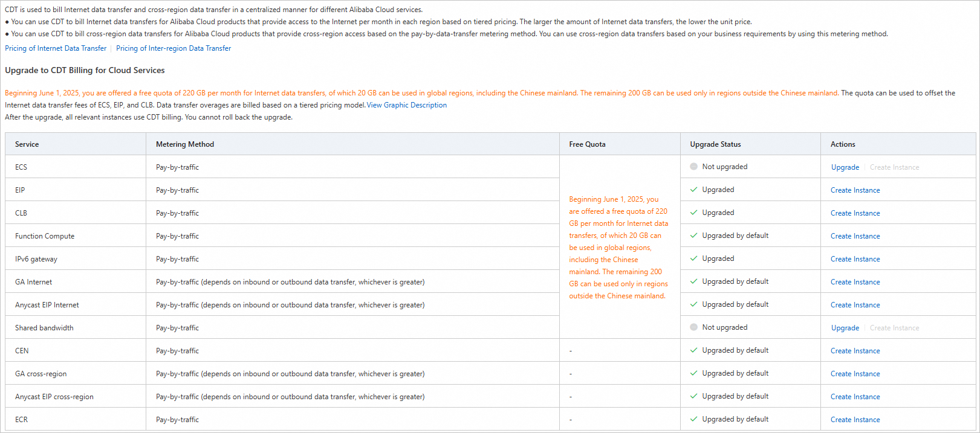
Task: Click the Pay-by-traffic cell in ECR row
Action: (352, 420)
